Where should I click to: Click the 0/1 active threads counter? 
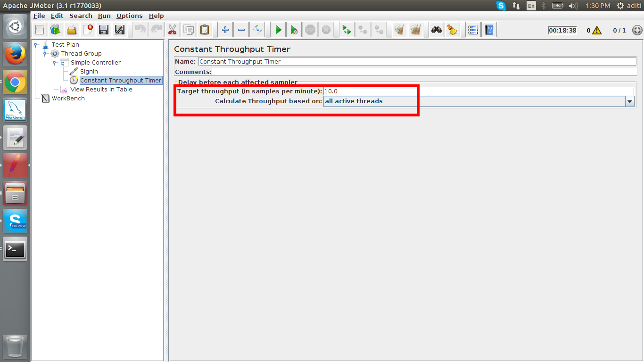[x=619, y=31]
